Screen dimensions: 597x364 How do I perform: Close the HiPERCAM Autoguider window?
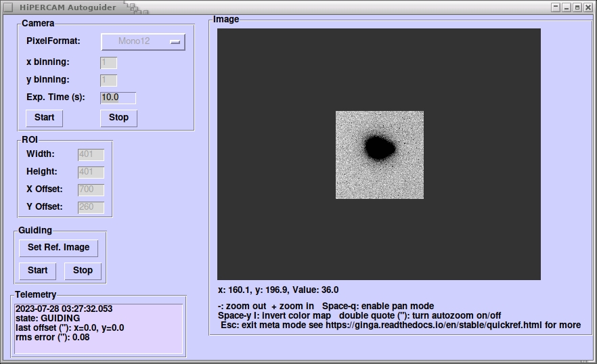tap(588, 7)
